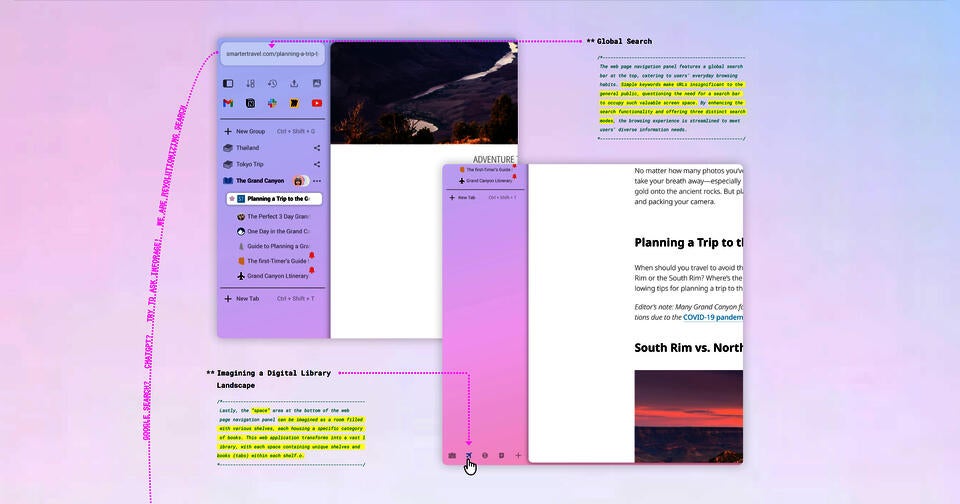Image resolution: width=960 pixels, height=504 pixels.
Task: Select the square note space icon in front window
Action: 501,456
